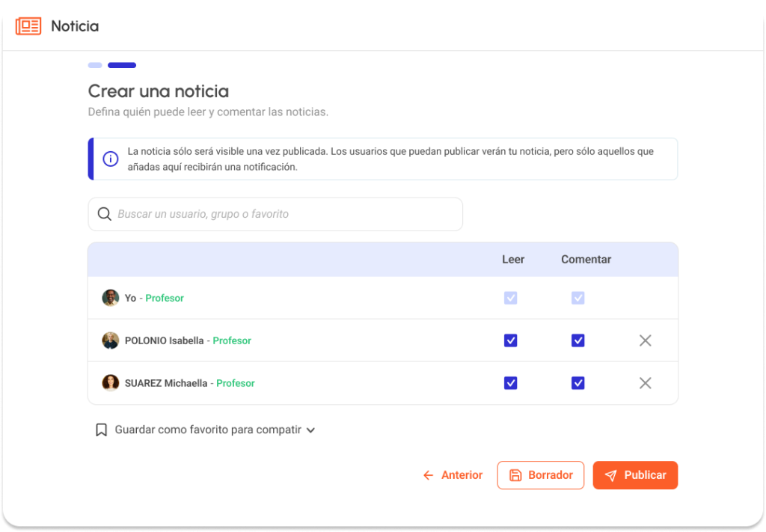Image resolution: width=766 pixels, height=532 pixels.
Task: Uncheck Comentar for POLONIO Isabella
Action: click(x=577, y=340)
